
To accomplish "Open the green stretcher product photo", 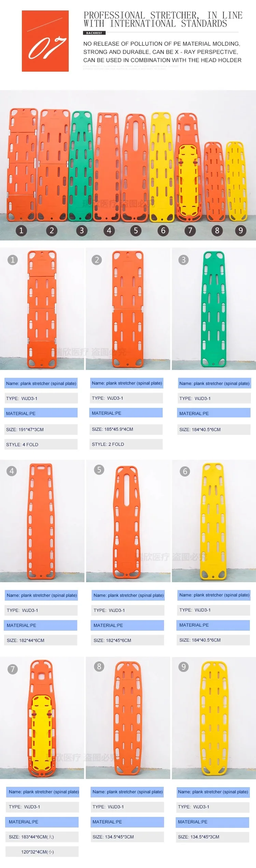I will (x=214, y=309).
